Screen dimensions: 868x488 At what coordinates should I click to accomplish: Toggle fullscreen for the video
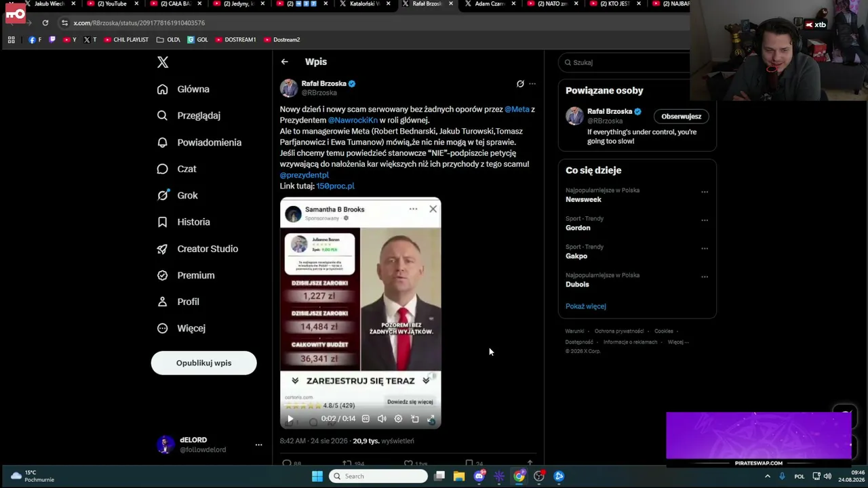coord(431,419)
